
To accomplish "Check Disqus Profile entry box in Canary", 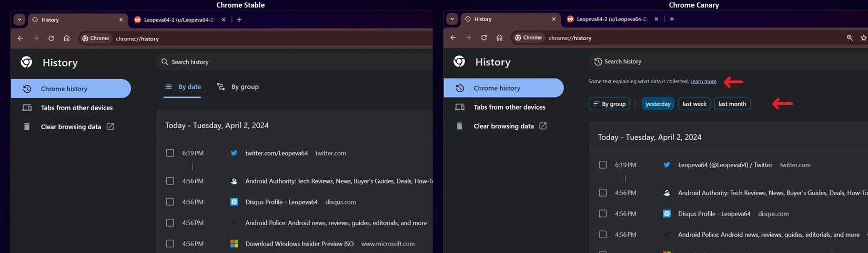I will (x=603, y=213).
